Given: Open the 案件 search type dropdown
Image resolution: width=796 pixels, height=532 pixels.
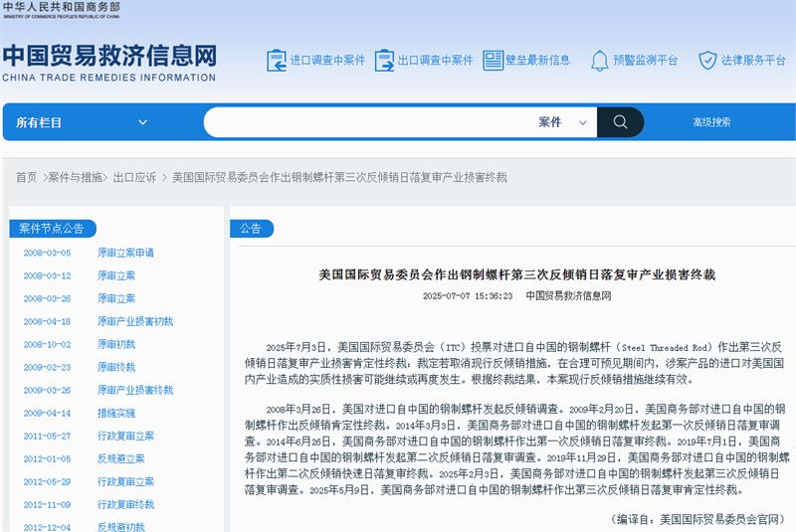Looking at the screenshot, I should click(x=562, y=122).
